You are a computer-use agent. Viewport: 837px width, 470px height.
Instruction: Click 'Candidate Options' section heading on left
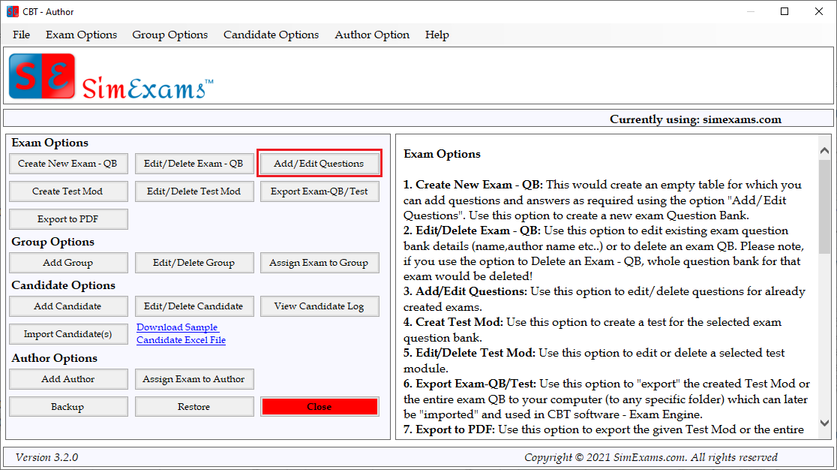pos(64,285)
